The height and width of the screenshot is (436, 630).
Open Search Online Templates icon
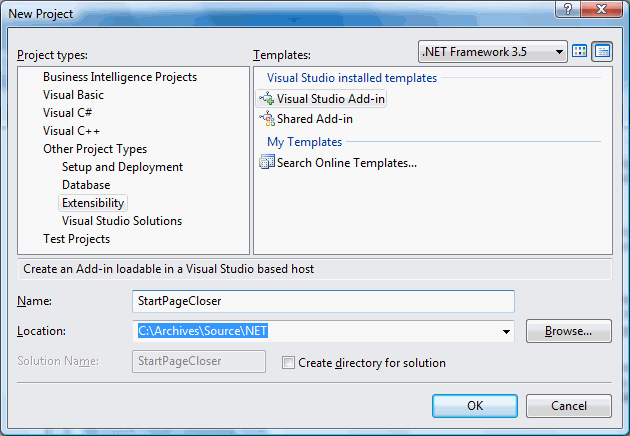[267, 162]
